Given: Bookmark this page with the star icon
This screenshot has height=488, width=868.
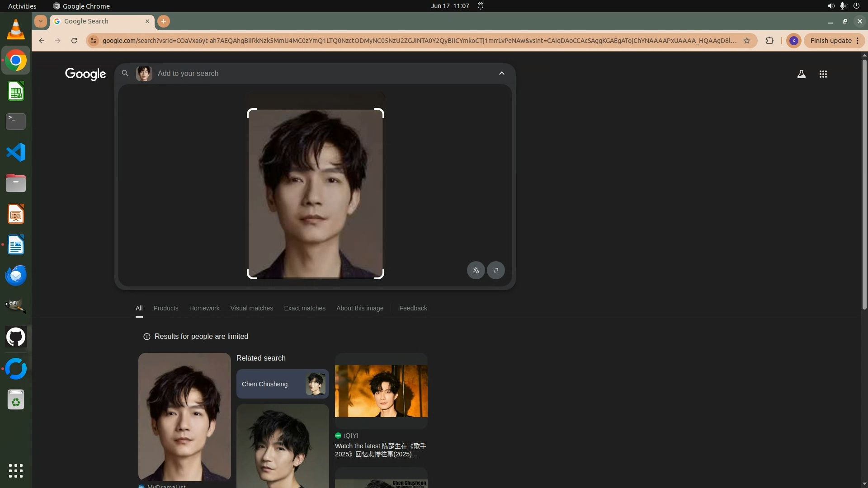Looking at the screenshot, I should [747, 41].
